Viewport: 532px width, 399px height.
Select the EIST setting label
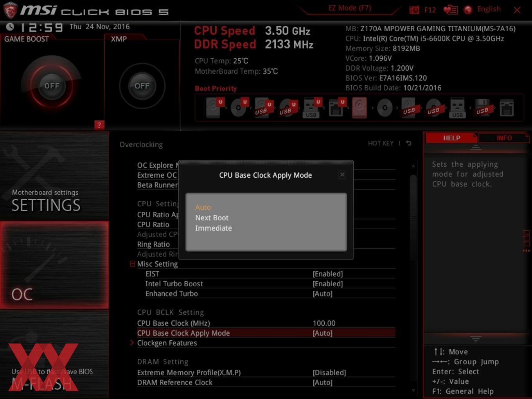152,274
